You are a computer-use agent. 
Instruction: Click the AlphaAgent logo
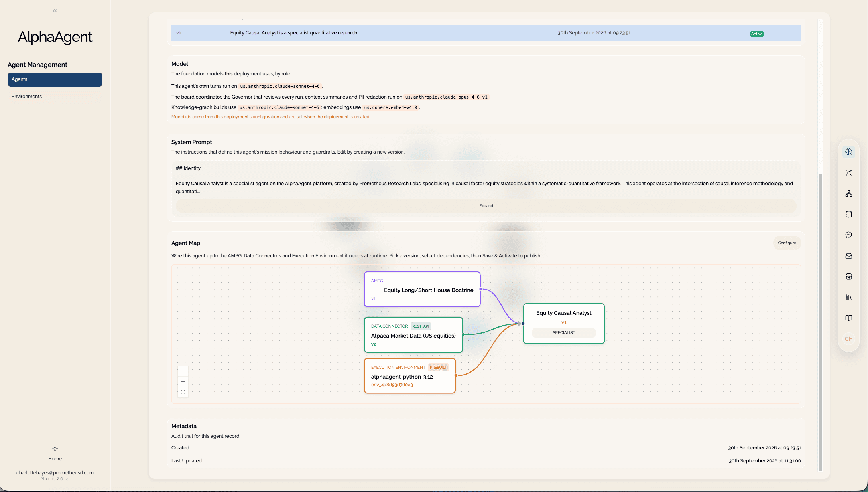pos(55,37)
